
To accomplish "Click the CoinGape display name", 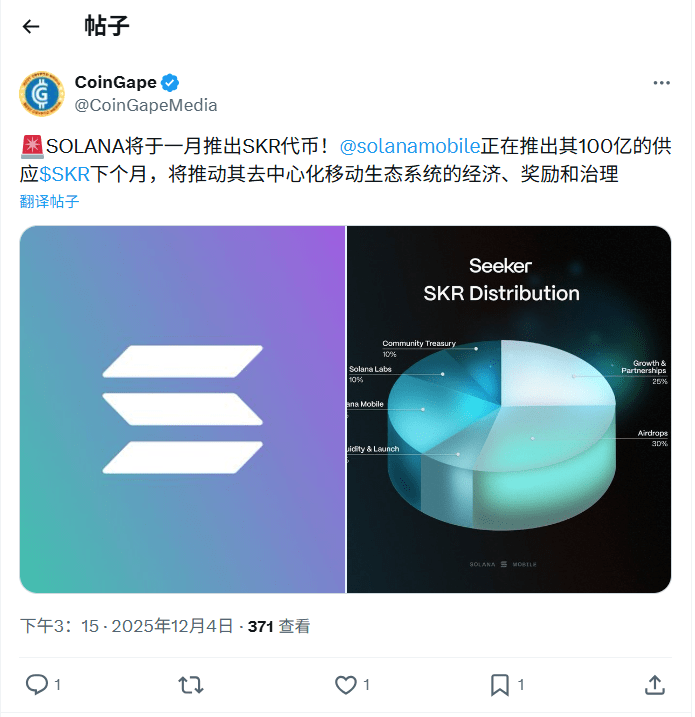I will [116, 82].
